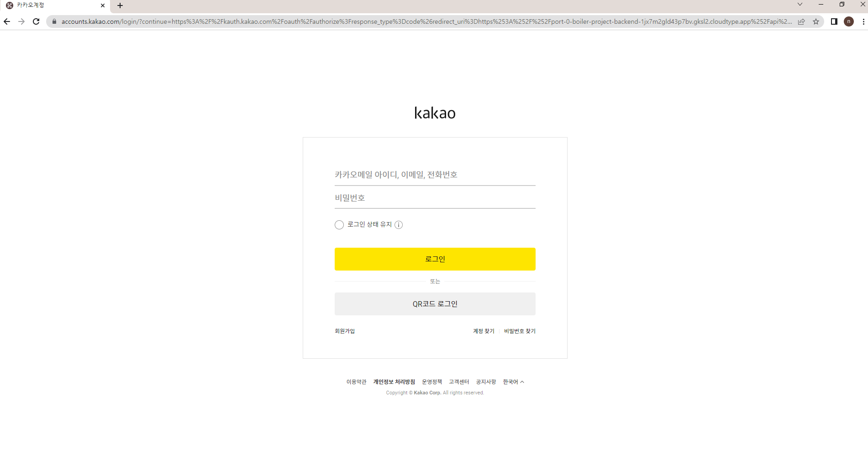Expand 한국어 language selector
This screenshot has height=473, width=868.
[513, 382]
